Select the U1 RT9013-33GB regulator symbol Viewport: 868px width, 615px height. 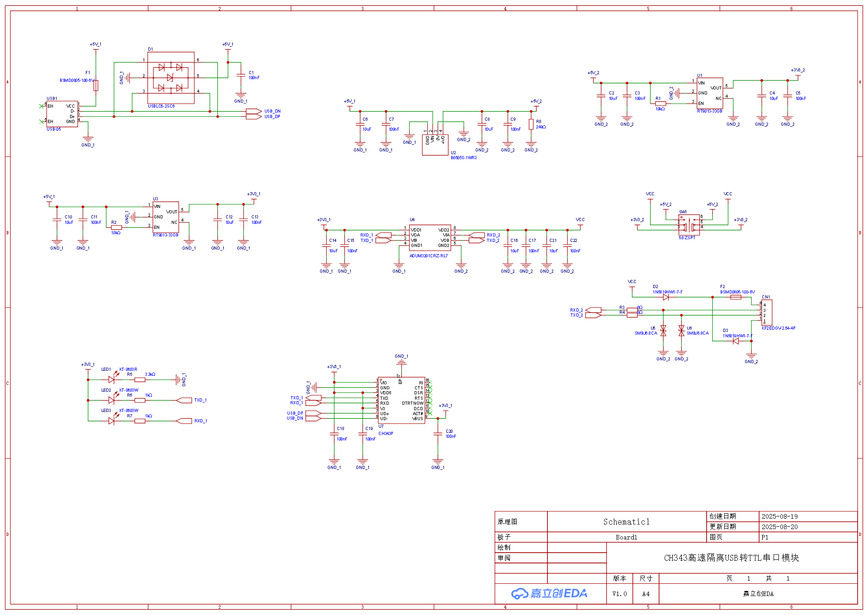click(x=710, y=93)
